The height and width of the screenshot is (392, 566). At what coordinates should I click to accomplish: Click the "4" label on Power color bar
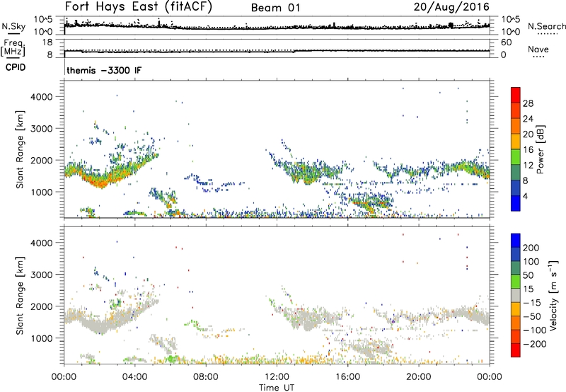click(x=525, y=197)
